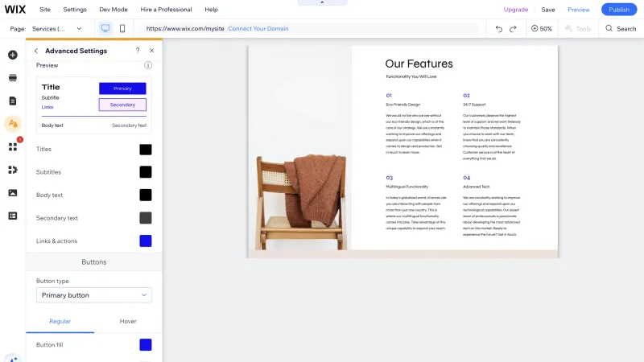
Task: Open the Page selector dropdown
Action: pyautogui.click(x=56, y=29)
